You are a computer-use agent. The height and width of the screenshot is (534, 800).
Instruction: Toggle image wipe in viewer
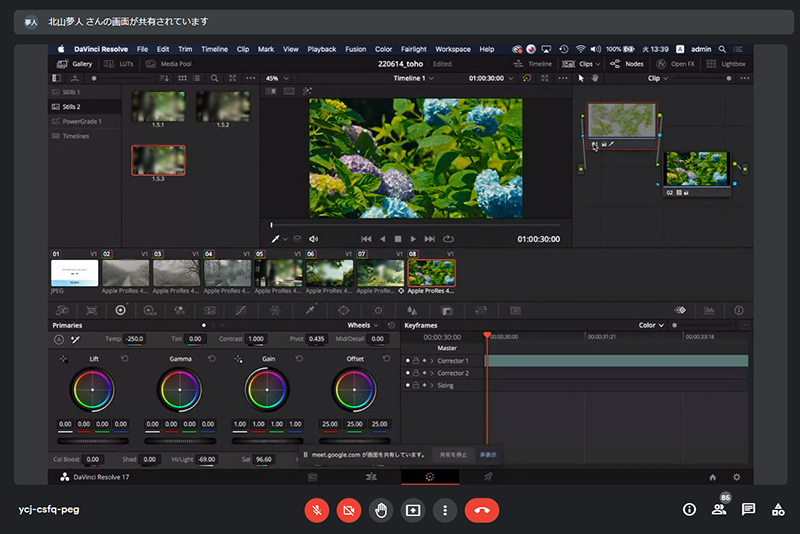[271, 91]
